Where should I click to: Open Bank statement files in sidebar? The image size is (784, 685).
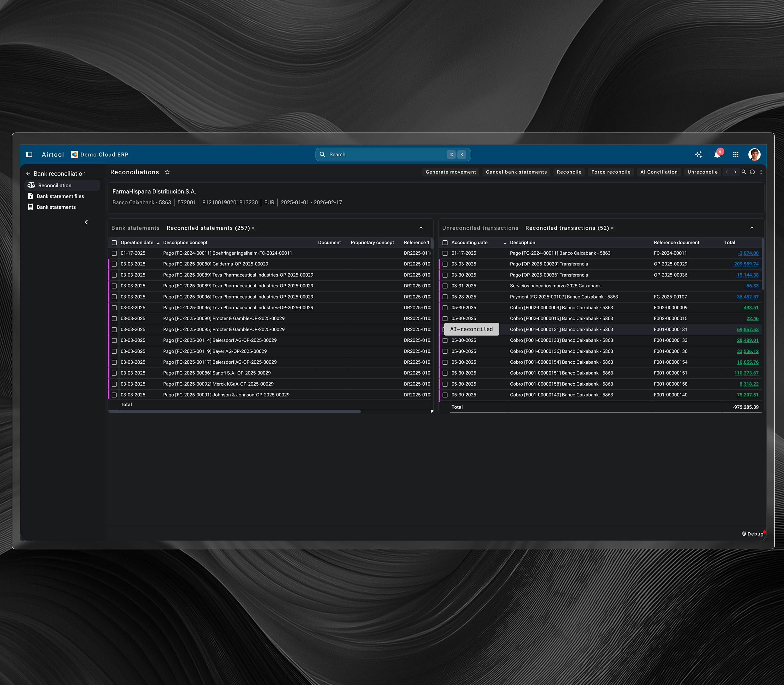pos(60,196)
